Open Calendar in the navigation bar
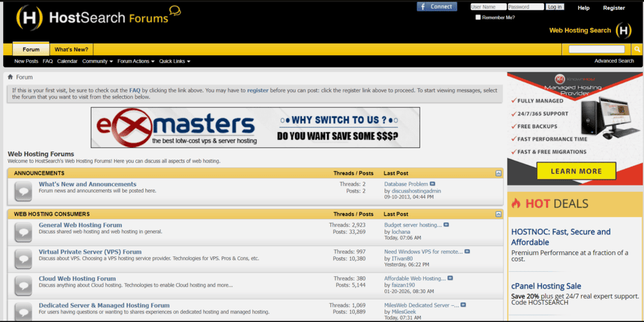 point(68,61)
